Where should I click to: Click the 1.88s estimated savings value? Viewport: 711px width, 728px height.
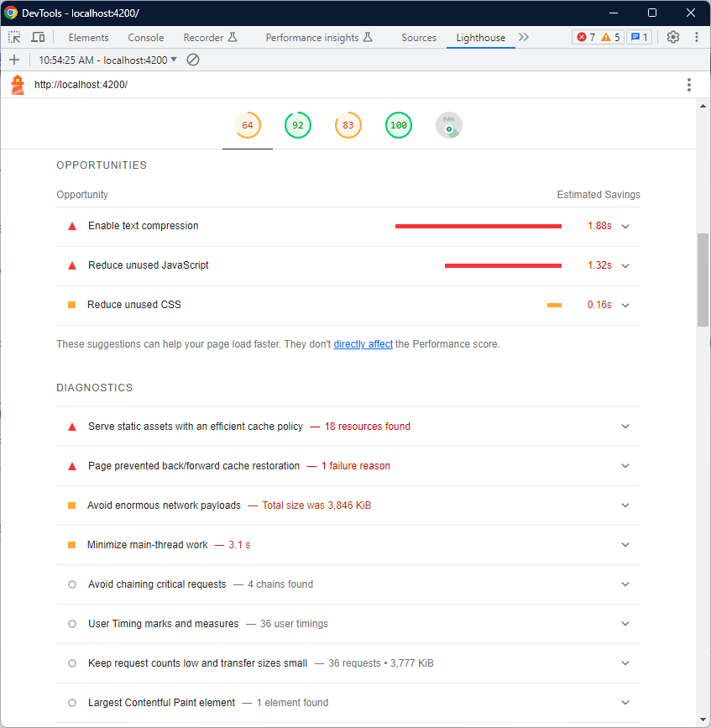point(599,226)
